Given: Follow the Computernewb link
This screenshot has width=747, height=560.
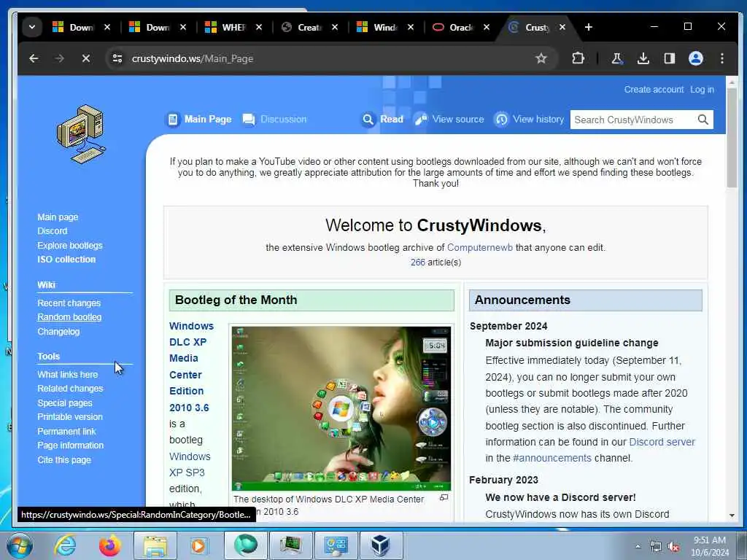Looking at the screenshot, I should click(480, 248).
